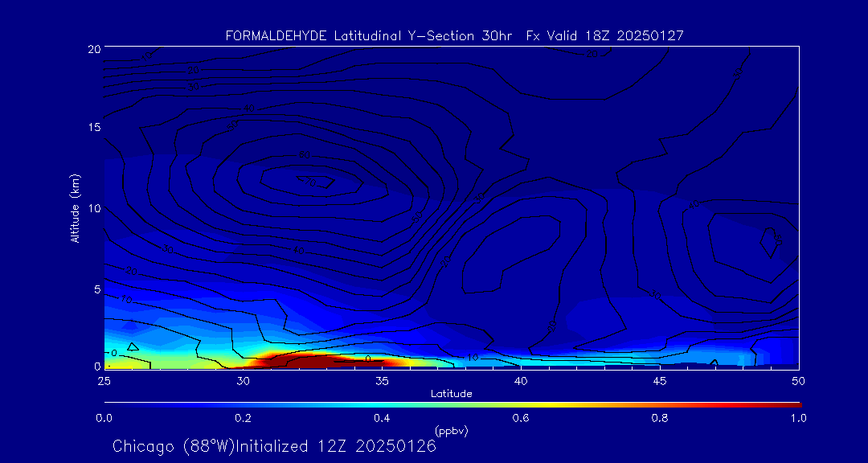
Task: Click the 'Latitude' axis label
Action: 451,395
